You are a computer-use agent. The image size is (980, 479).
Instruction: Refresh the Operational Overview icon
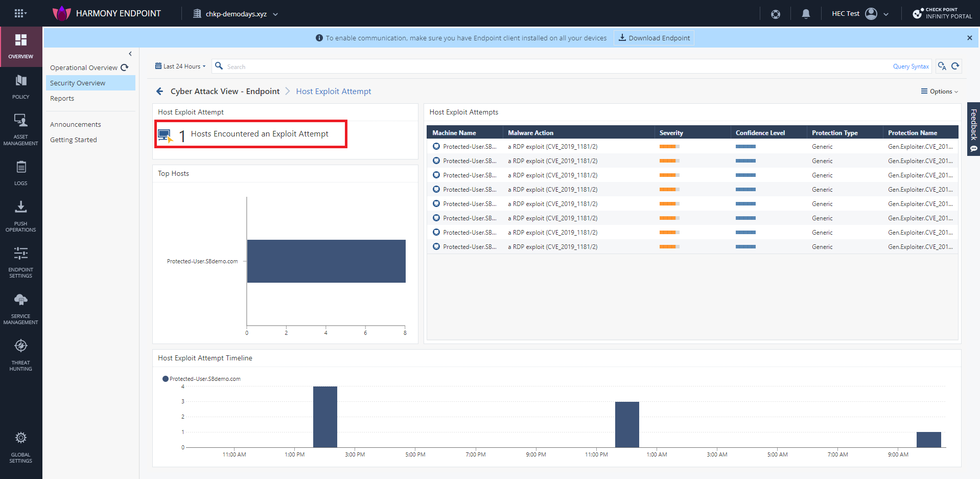point(125,67)
